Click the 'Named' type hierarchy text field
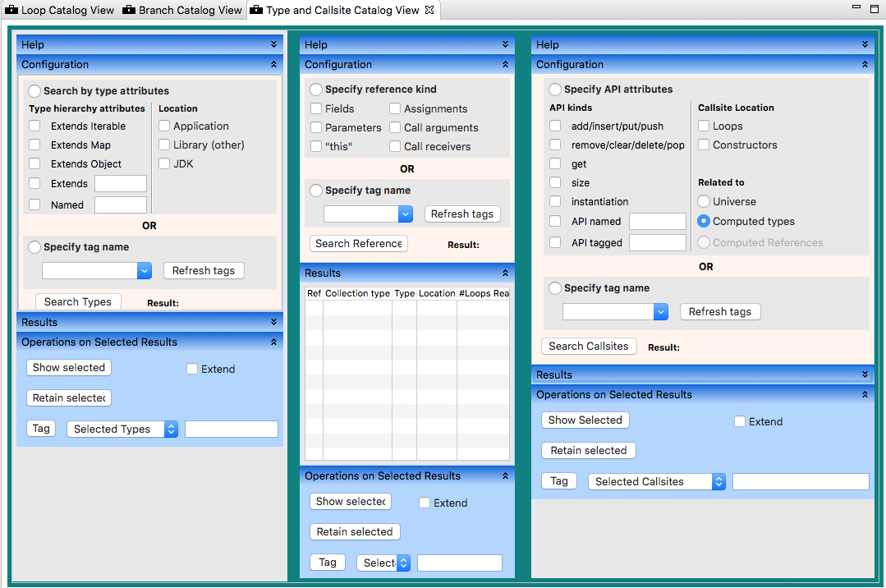The height and width of the screenshot is (588, 886). point(121,204)
